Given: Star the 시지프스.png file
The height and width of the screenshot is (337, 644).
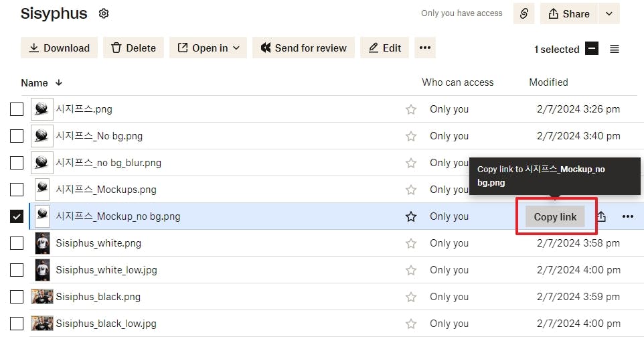Looking at the screenshot, I should pos(411,109).
